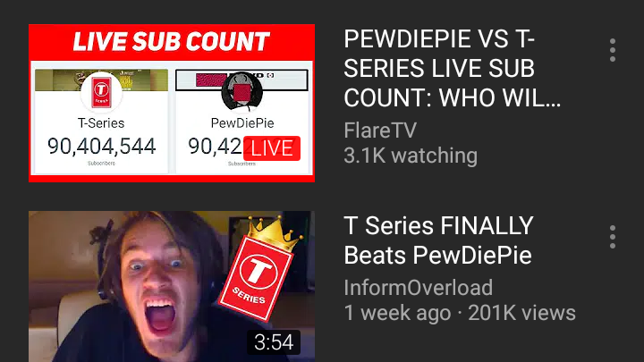Image resolution: width=644 pixels, height=362 pixels.
Task: Click PewDiePie's partially hidden subscriber number
Action: [x=216, y=146]
